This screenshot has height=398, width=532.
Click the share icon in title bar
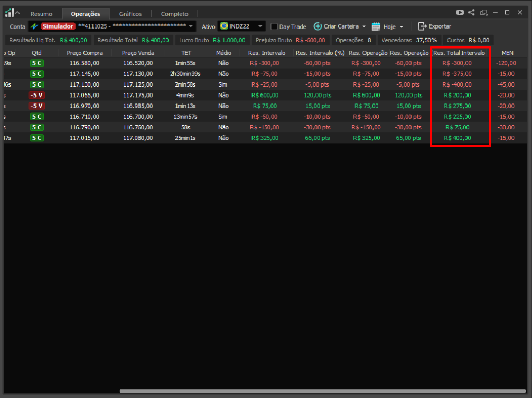(471, 12)
